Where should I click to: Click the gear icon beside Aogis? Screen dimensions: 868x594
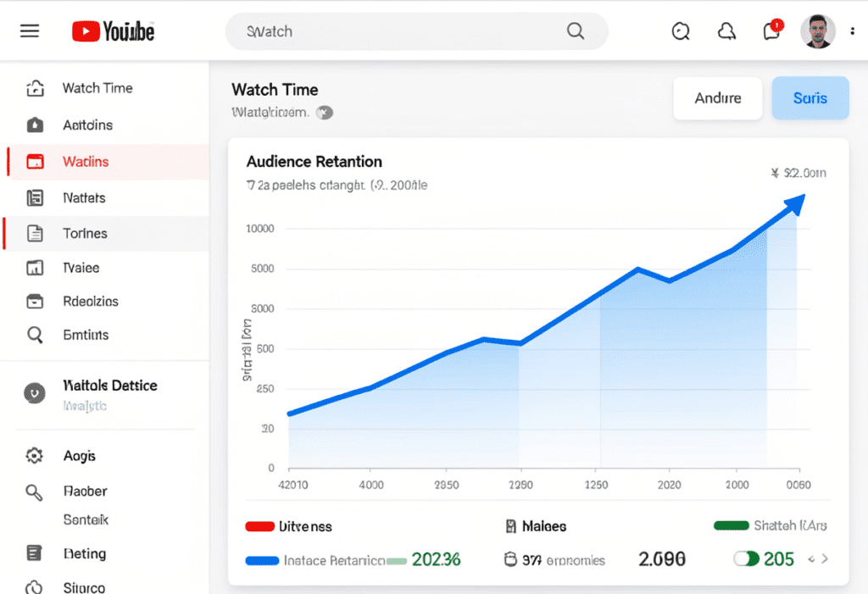point(35,456)
